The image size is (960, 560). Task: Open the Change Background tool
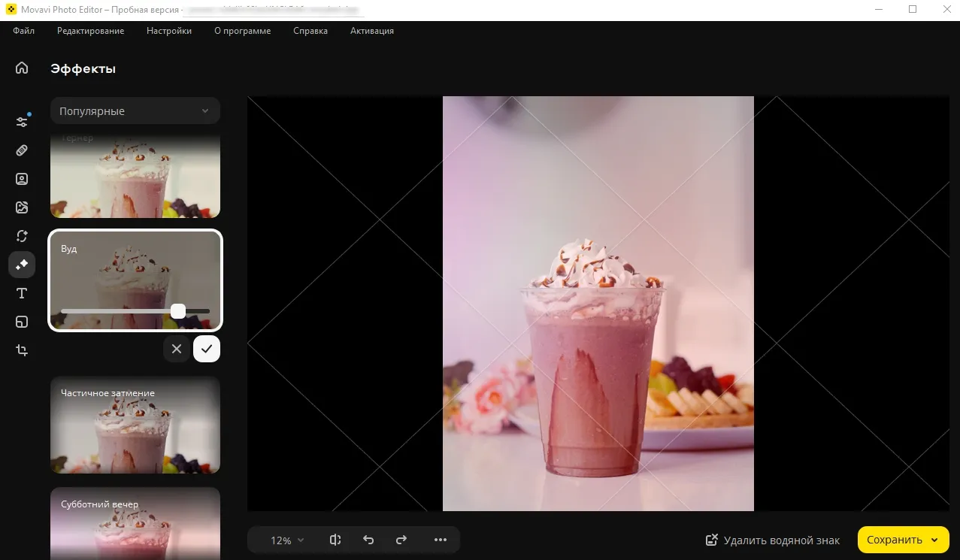(x=22, y=207)
